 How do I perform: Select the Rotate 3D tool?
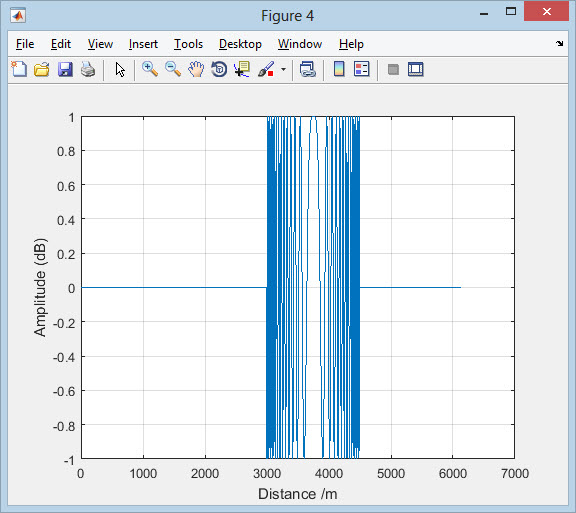click(x=219, y=69)
